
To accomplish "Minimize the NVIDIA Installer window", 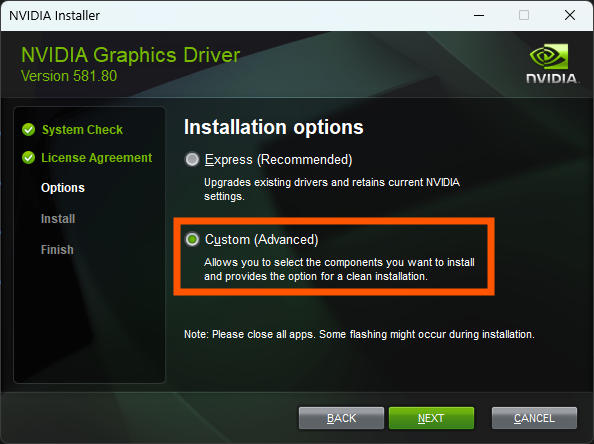I will coord(479,16).
